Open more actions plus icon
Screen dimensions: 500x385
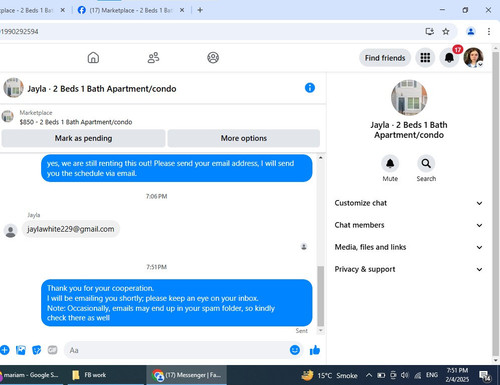click(x=5, y=350)
